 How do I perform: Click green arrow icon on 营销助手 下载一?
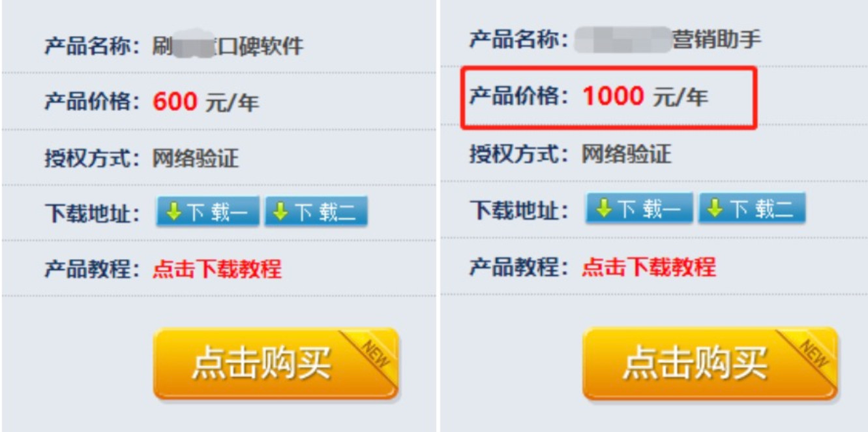click(x=604, y=208)
